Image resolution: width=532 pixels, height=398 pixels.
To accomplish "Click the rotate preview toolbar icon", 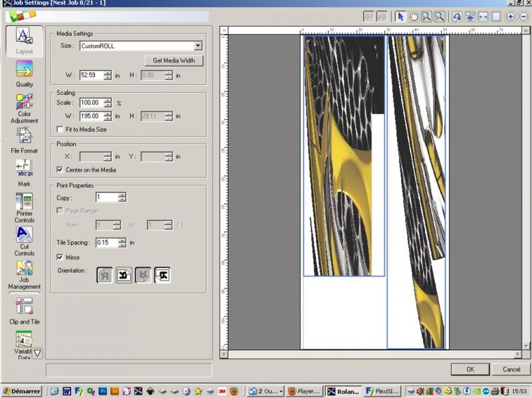I will (x=457, y=16).
